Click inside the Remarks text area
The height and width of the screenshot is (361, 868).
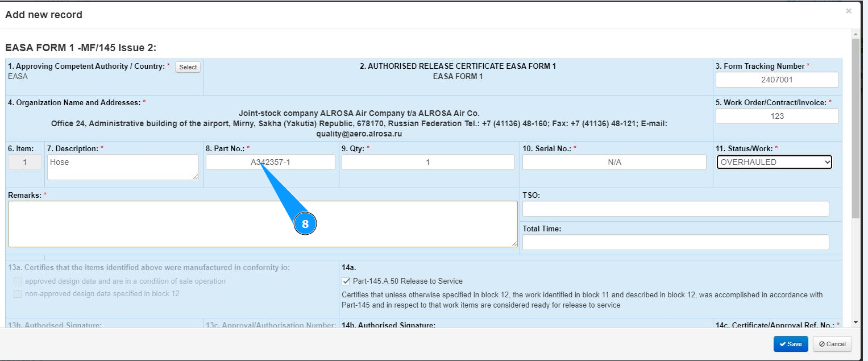tap(263, 224)
